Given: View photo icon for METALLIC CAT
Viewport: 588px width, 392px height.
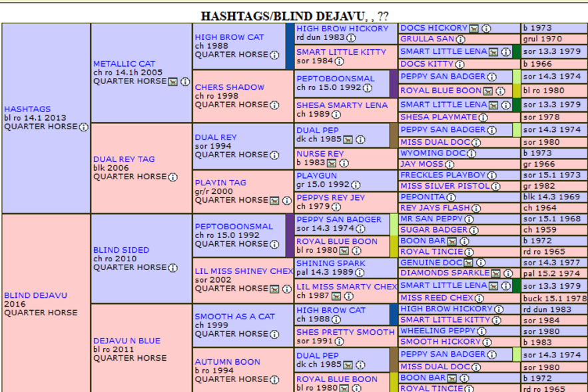Looking at the screenshot, I should click(x=173, y=82).
